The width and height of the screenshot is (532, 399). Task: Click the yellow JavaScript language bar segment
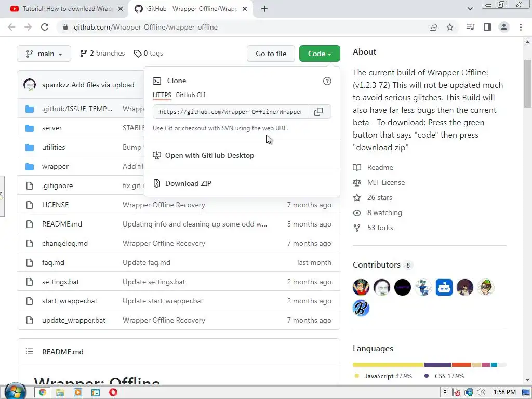388,365
